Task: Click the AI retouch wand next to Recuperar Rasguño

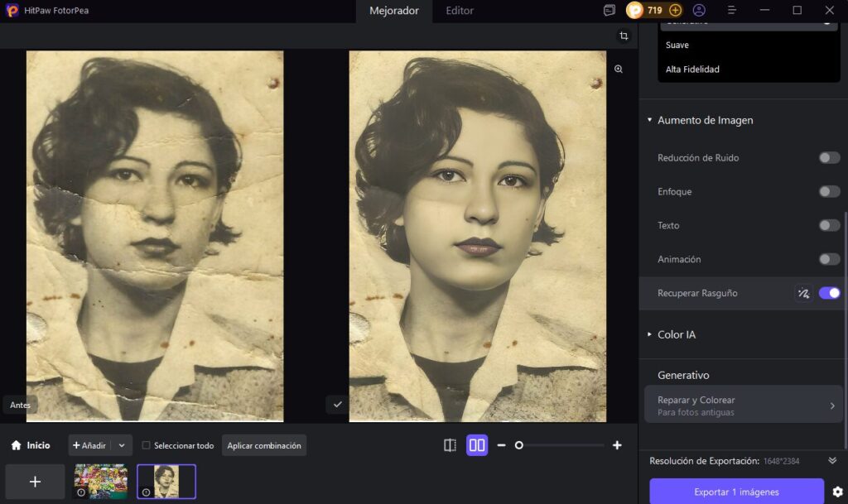Action: [802, 292]
